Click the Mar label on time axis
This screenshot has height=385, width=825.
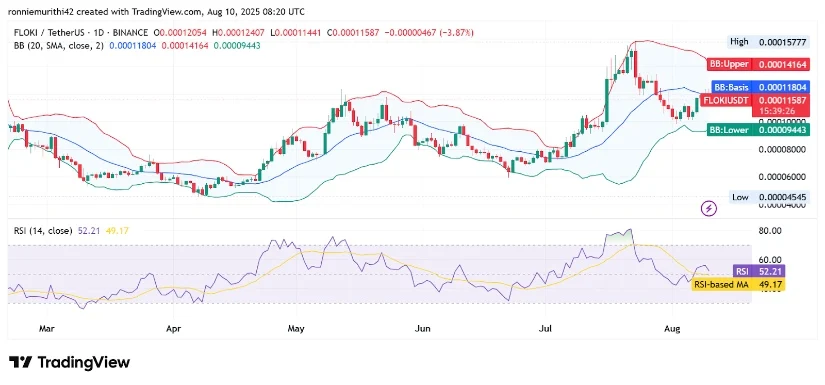(x=46, y=329)
